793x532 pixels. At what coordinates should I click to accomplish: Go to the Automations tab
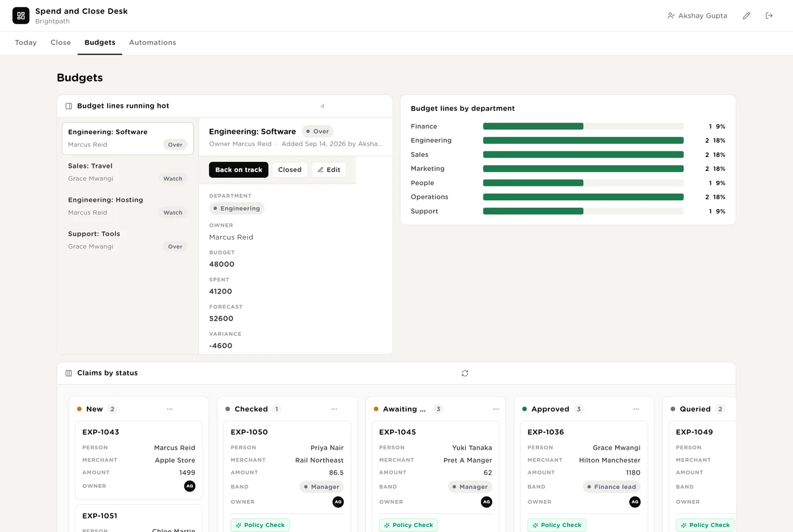coord(153,43)
